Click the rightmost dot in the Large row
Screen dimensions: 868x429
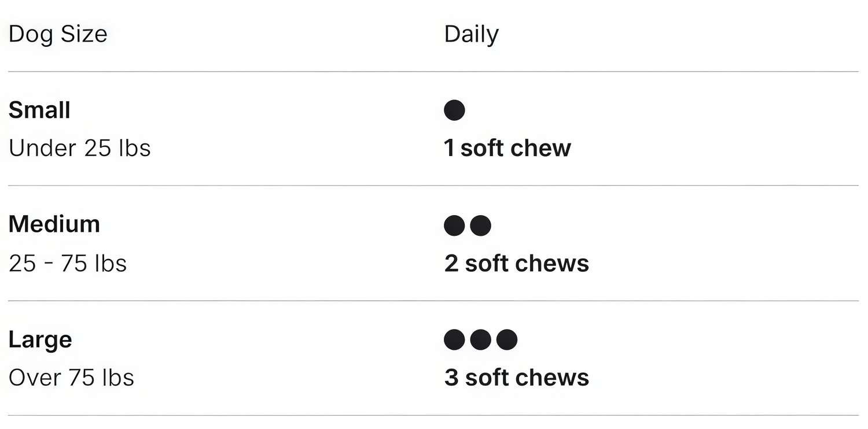tap(507, 340)
